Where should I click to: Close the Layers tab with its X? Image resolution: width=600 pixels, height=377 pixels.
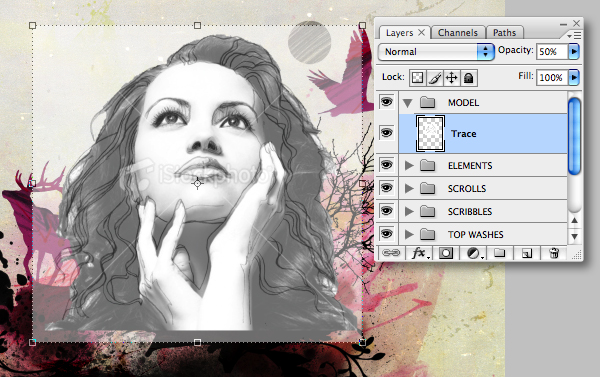421,33
